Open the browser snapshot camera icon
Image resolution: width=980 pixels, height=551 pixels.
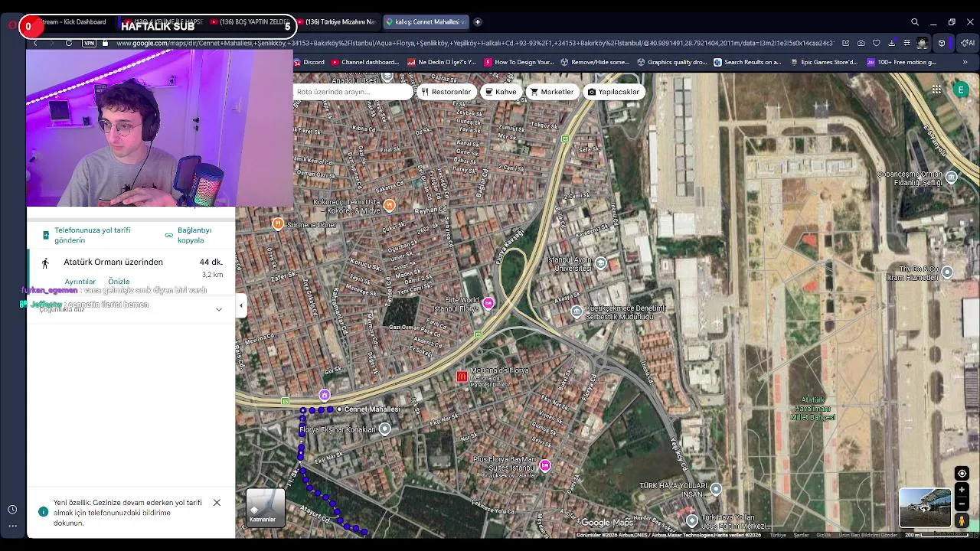(x=861, y=43)
